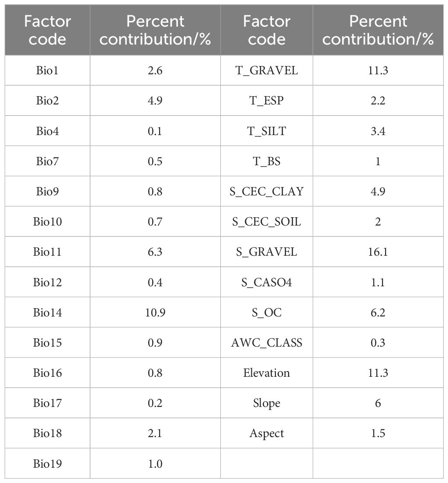Select the Bio19 factor cell
Viewport: 448px width, 483px height.
(47, 463)
